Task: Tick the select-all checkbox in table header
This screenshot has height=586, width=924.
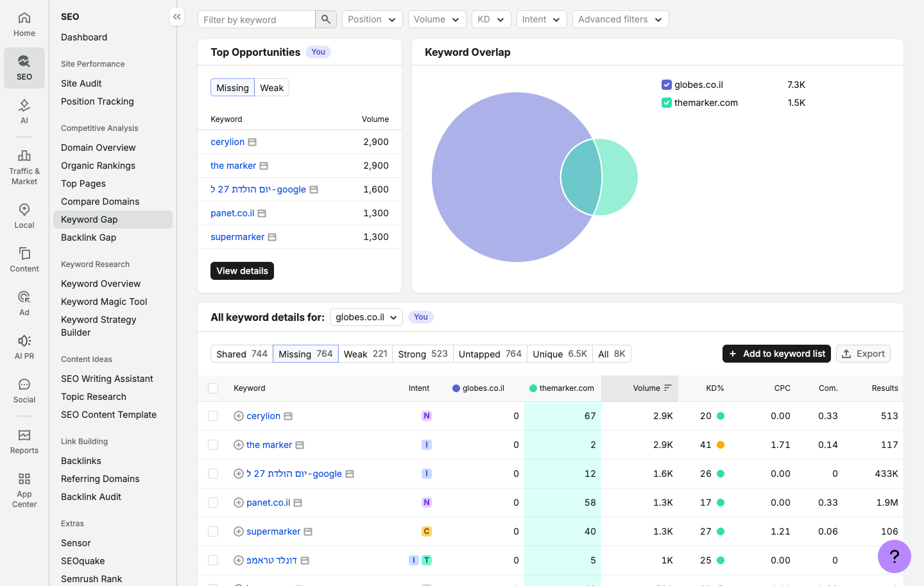Action: click(x=213, y=388)
